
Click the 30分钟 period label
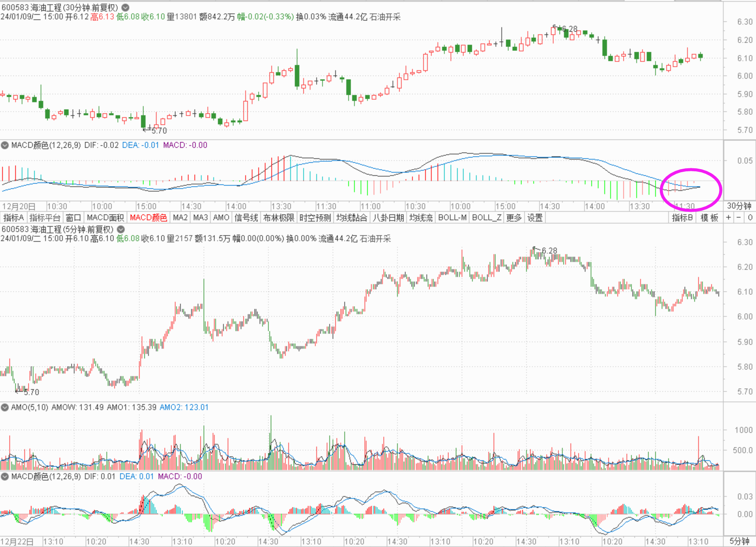tap(739, 206)
